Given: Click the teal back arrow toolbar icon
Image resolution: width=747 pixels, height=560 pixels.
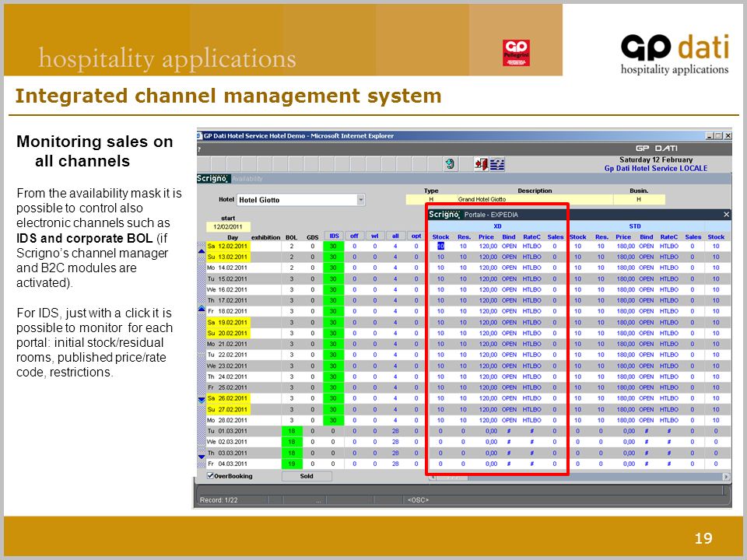Looking at the screenshot, I should [450, 164].
